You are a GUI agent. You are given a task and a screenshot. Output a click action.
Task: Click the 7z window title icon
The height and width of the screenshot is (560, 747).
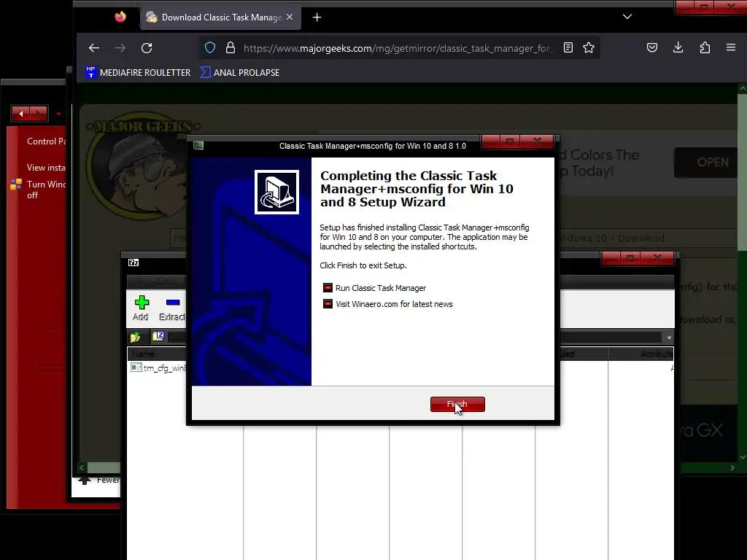tap(133, 262)
